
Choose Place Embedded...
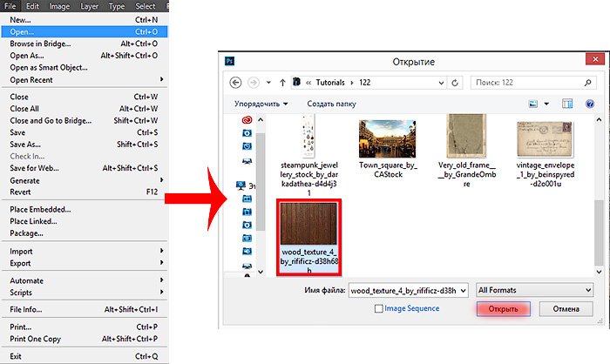click(84, 209)
